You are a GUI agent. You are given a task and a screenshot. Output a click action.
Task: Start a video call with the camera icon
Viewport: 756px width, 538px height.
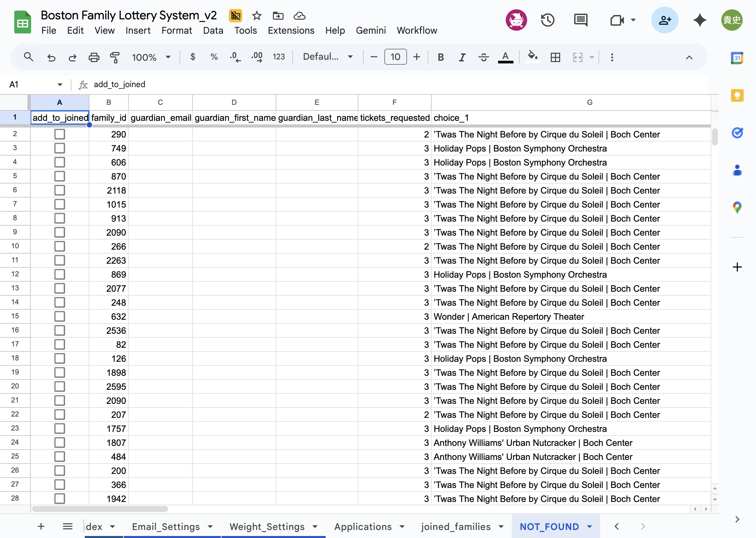pyautogui.click(x=617, y=20)
